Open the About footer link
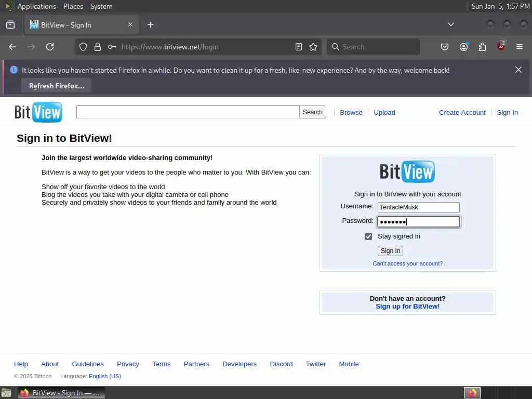The image size is (532, 399). (x=50, y=364)
